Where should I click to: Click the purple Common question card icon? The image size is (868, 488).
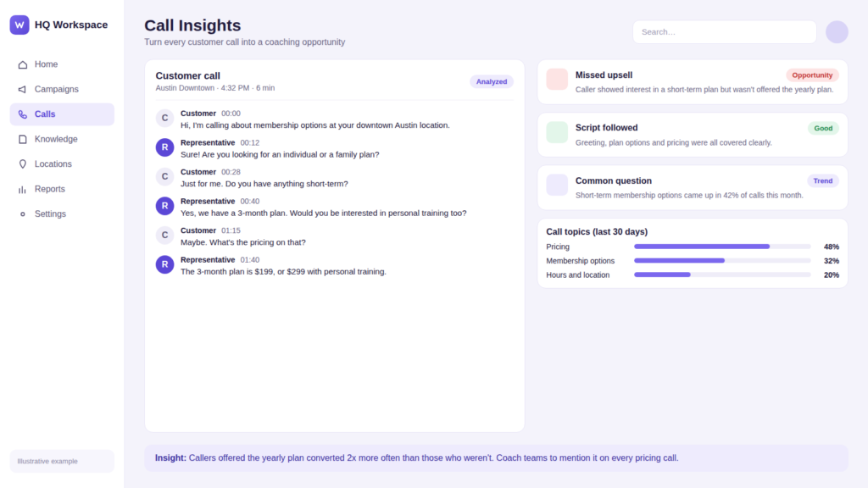[557, 185]
